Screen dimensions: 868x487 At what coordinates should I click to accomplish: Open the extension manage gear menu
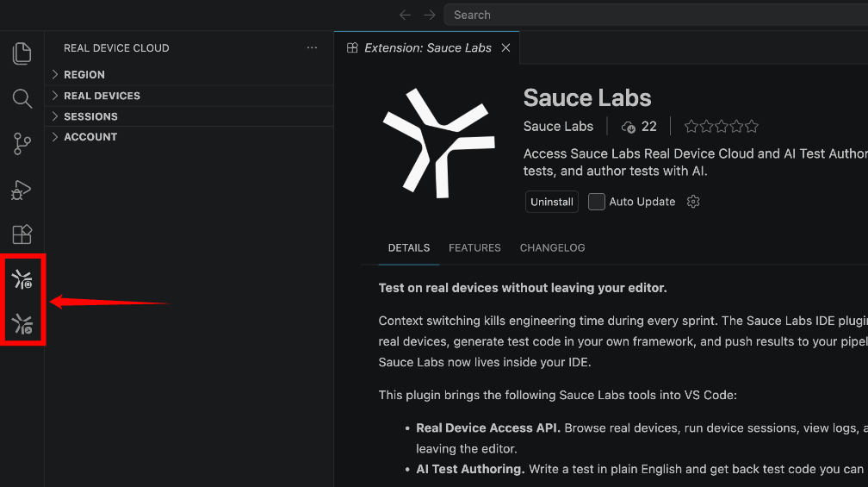click(x=693, y=202)
